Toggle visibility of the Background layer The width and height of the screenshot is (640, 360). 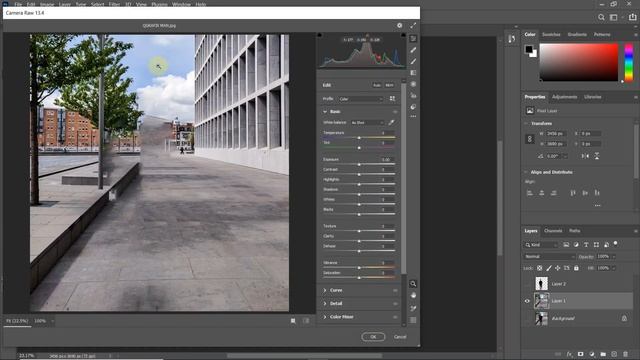coord(527,318)
